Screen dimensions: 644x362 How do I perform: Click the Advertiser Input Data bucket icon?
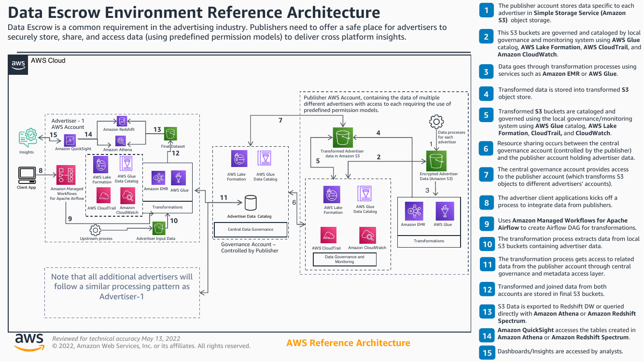(158, 229)
